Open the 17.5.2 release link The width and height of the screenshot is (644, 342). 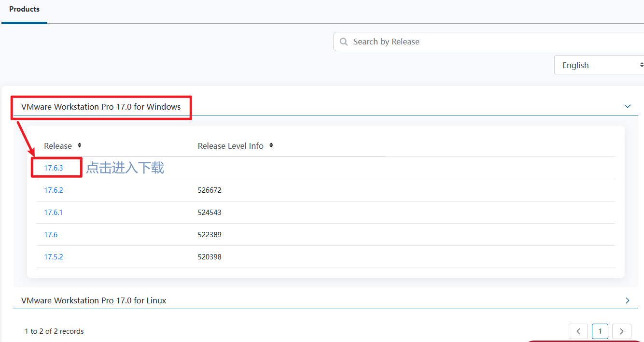(54, 257)
